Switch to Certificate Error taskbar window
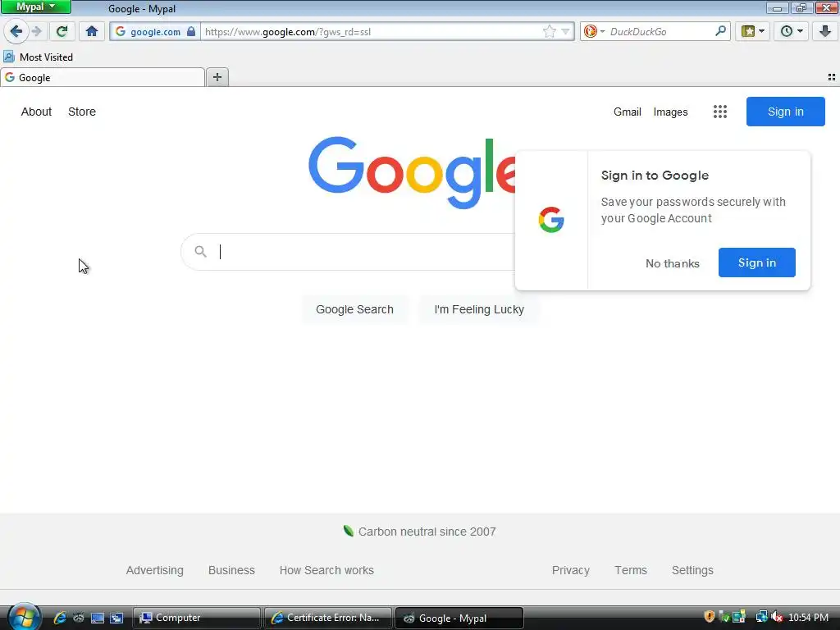Viewport: 840px width, 630px height. click(x=328, y=619)
